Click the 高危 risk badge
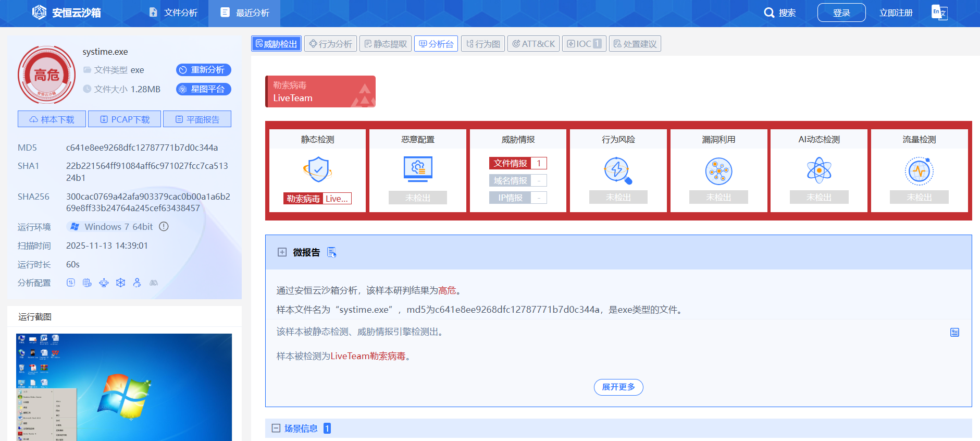980x441 pixels. pyautogui.click(x=46, y=75)
